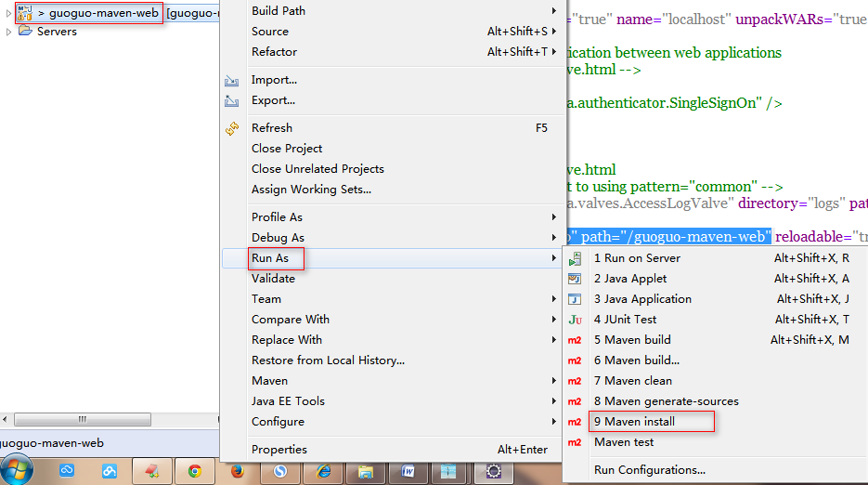Image resolution: width=868 pixels, height=485 pixels.
Task: Expand the Java EE Tools submenu arrow
Action: 553,401
